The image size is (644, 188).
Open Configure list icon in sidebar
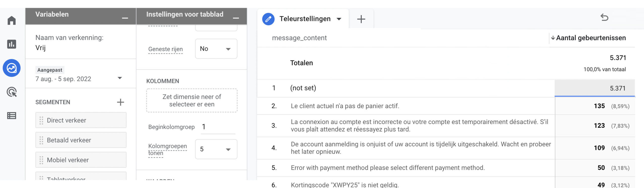click(x=12, y=116)
